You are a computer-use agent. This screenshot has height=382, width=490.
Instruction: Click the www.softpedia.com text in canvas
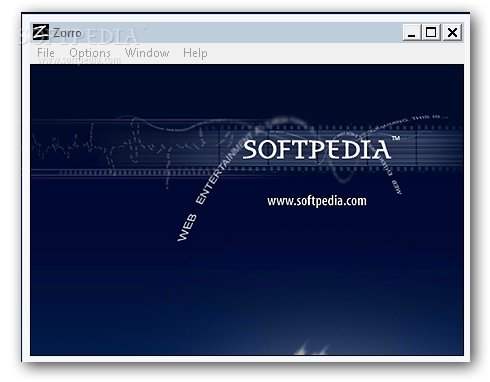(x=317, y=201)
